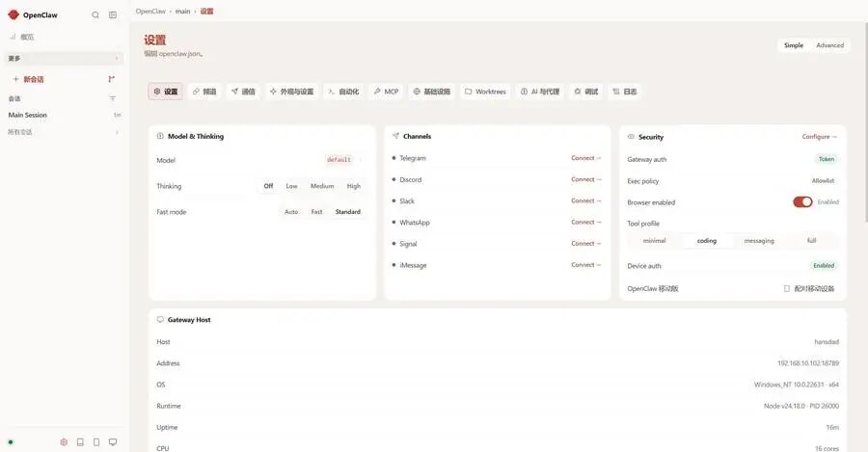Select the MCP tab
This screenshot has height=452, width=868.
pos(386,92)
